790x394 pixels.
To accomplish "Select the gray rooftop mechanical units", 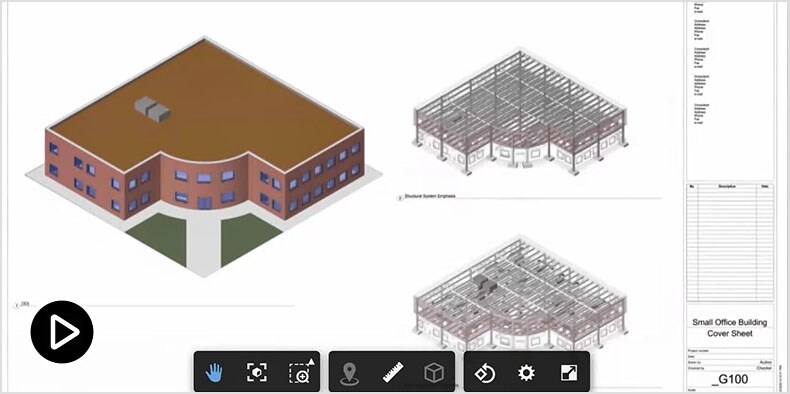I will (x=152, y=109).
